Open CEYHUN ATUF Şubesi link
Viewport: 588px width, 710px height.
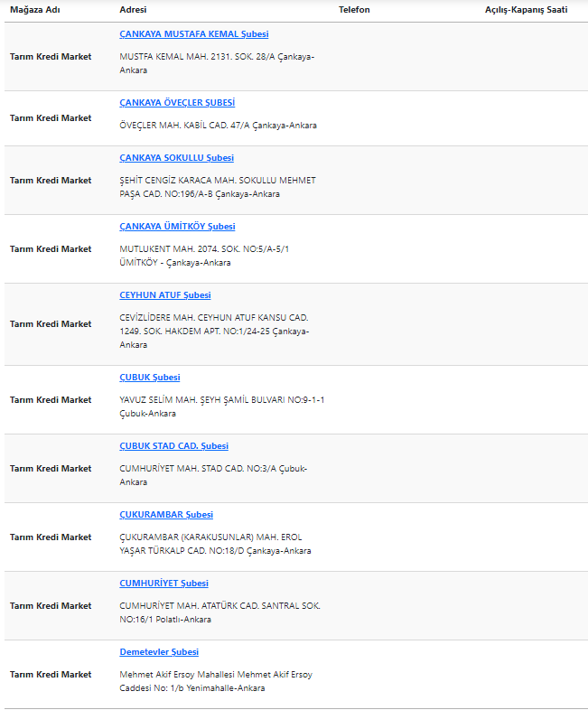[x=165, y=295]
